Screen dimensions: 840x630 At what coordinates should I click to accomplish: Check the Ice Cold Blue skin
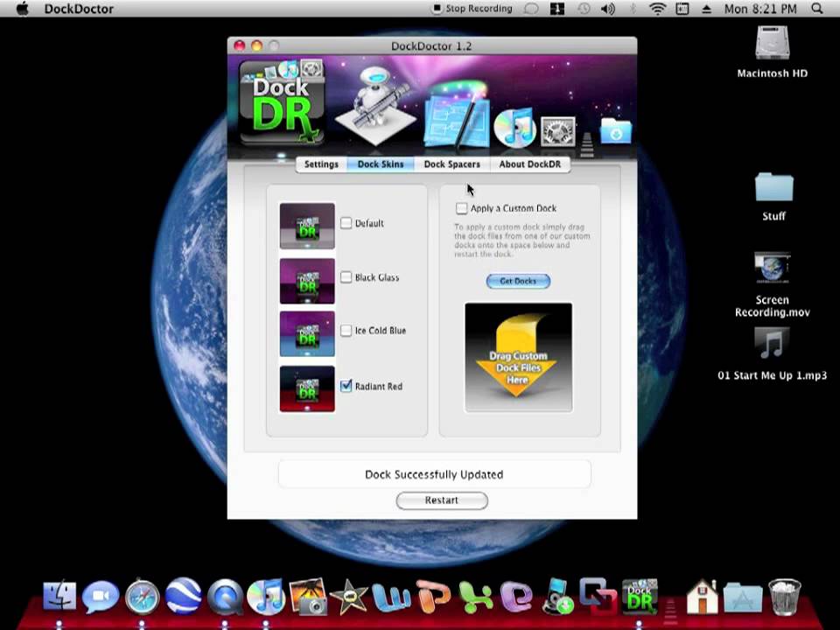(x=346, y=330)
